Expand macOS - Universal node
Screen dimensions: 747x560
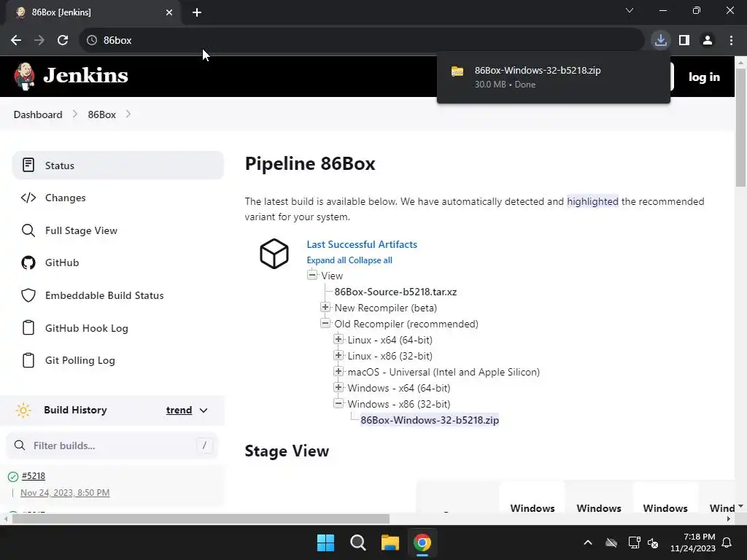[338, 371]
